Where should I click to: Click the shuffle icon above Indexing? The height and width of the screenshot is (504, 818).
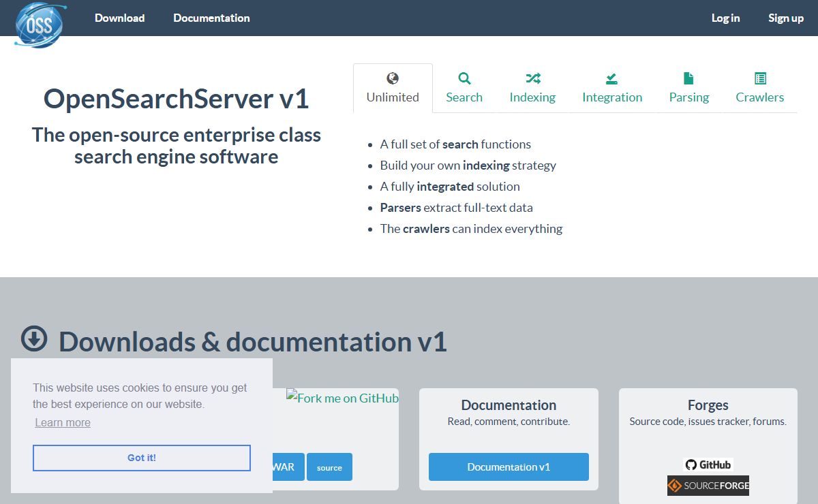pos(532,78)
